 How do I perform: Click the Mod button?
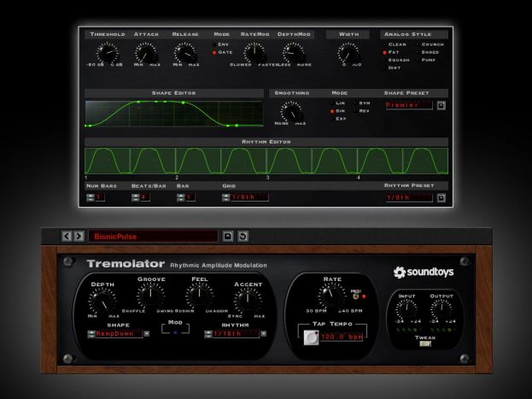point(175,334)
